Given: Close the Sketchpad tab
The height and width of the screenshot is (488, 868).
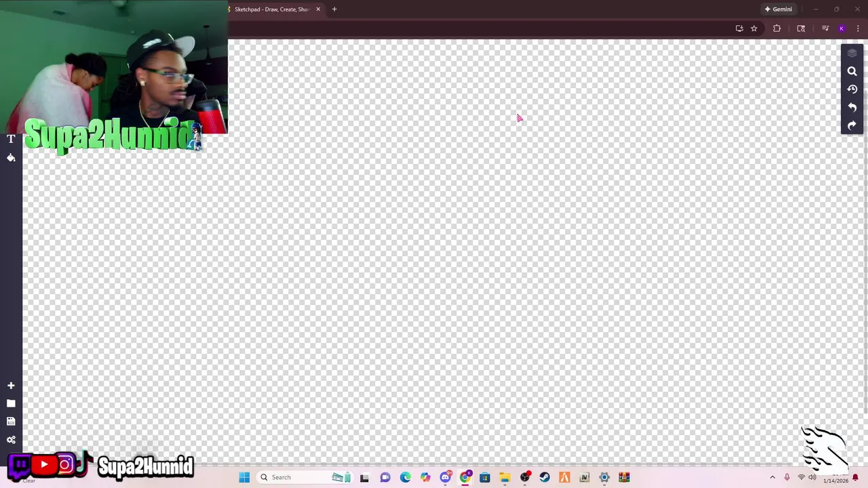Looking at the screenshot, I should point(318,9).
